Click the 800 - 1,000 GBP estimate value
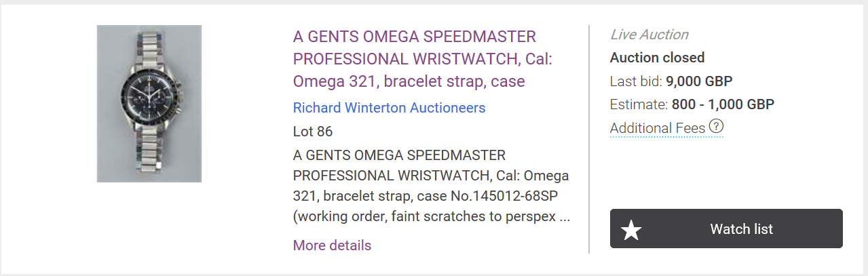 [723, 104]
